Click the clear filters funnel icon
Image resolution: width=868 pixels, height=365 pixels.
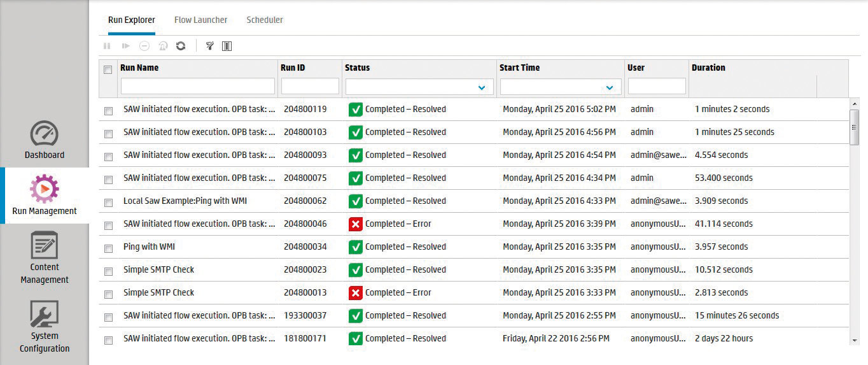pos(209,46)
